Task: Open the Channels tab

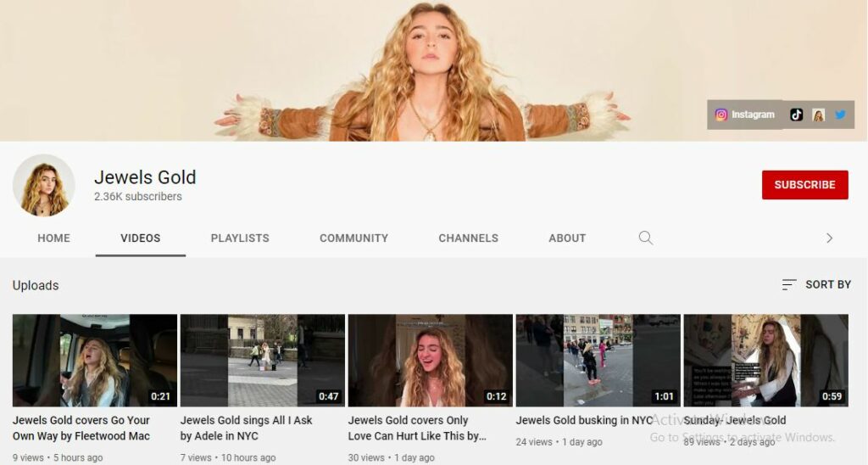Action: click(468, 238)
